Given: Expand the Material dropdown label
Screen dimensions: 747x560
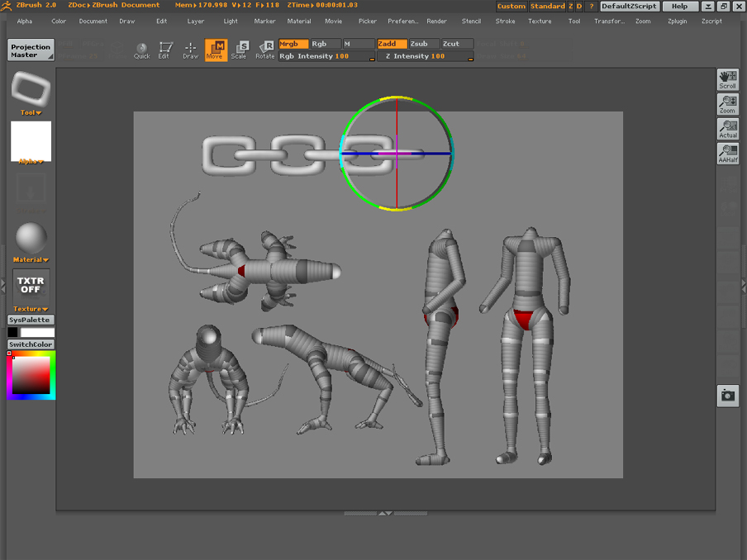Looking at the screenshot, I should pyautogui.click(x=31, y=260).
